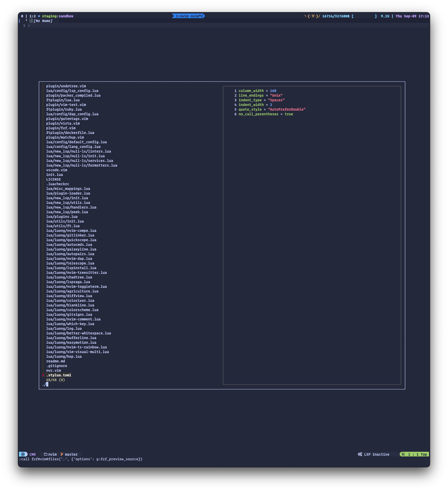Select readme.md in the fzf file list
The height and width of the screenshot is (491, 448).
coord(56,361)
